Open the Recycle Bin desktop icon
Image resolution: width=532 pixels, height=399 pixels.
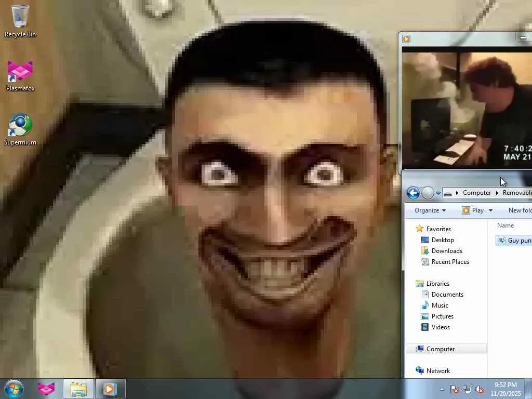(20, 21)
